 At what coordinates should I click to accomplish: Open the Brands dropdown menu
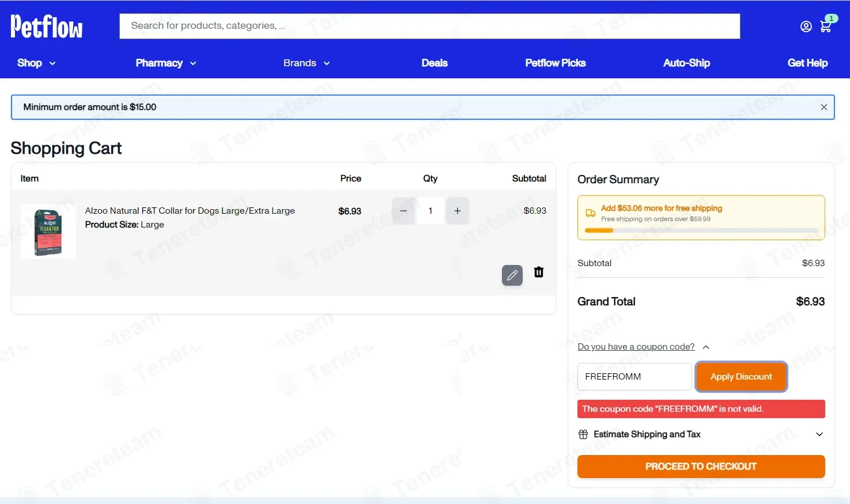(307, 63)
